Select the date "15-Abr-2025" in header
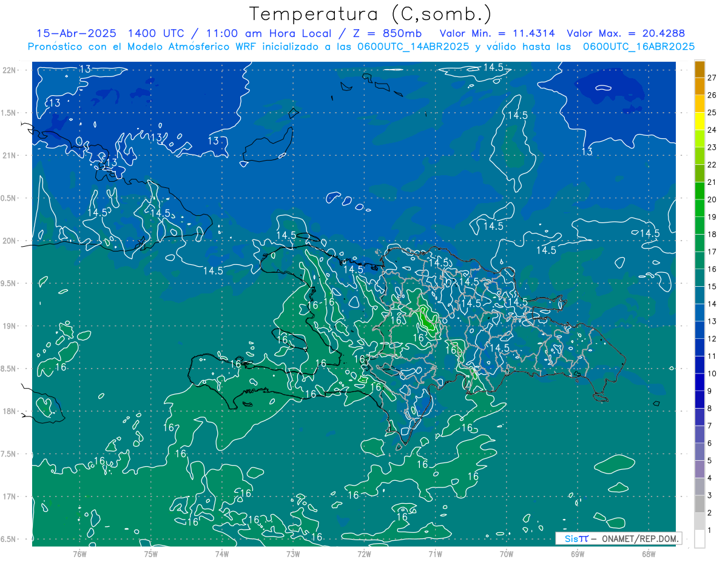The height and width of the screenshot is (562, 728). pos(76,33)
